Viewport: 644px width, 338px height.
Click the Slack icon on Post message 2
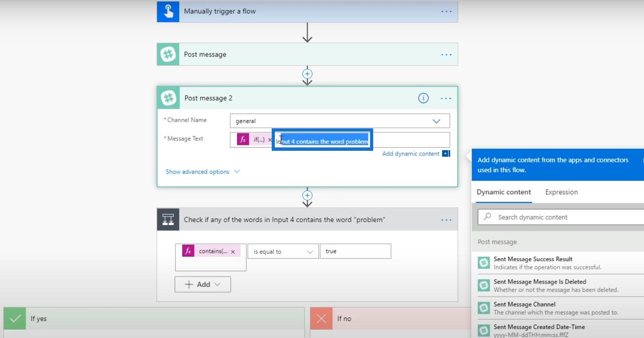point(168,98)
